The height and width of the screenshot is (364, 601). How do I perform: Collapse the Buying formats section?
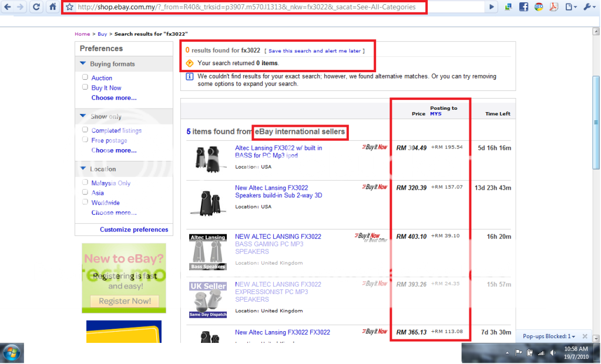coord(83,64)
